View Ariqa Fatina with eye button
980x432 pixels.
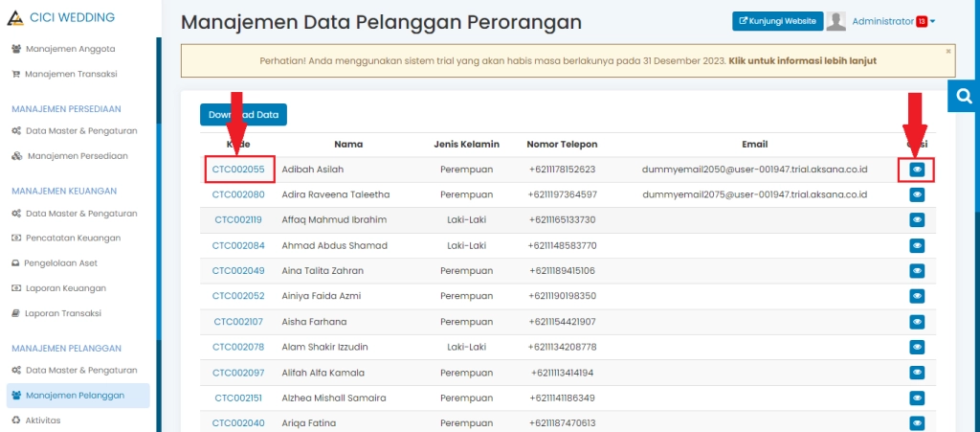pos(916,423)
